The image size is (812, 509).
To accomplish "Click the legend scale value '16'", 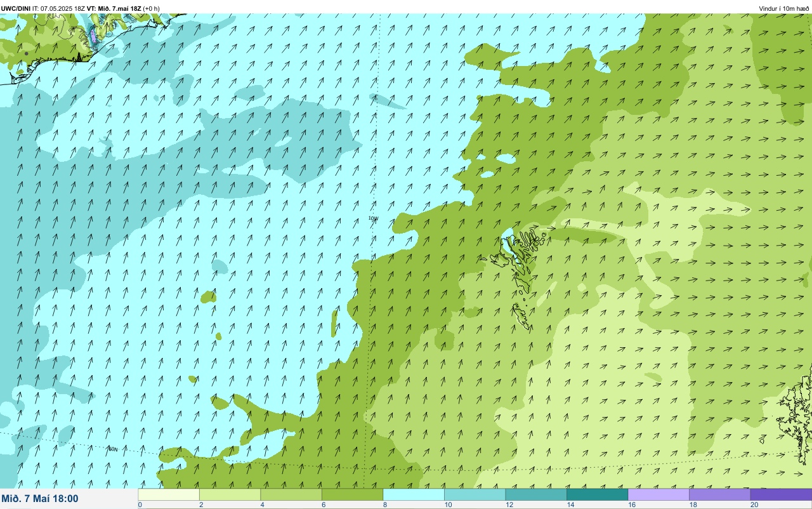I will pos(631,505).
